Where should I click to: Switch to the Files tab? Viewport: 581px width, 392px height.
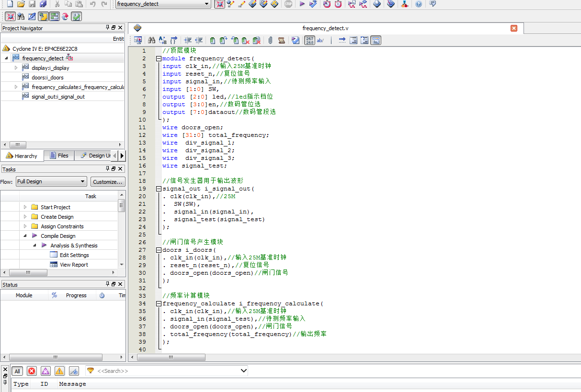[58, 156]
